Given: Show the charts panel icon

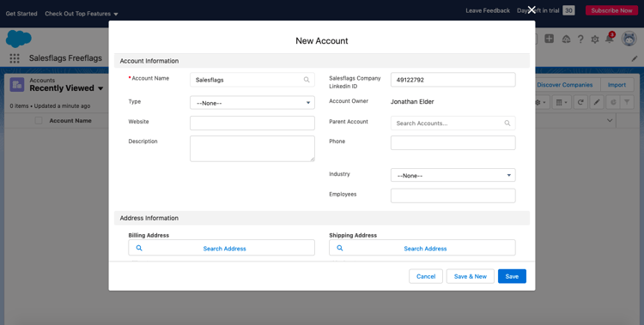Looking at the screenshot, I should click(613, 102).
